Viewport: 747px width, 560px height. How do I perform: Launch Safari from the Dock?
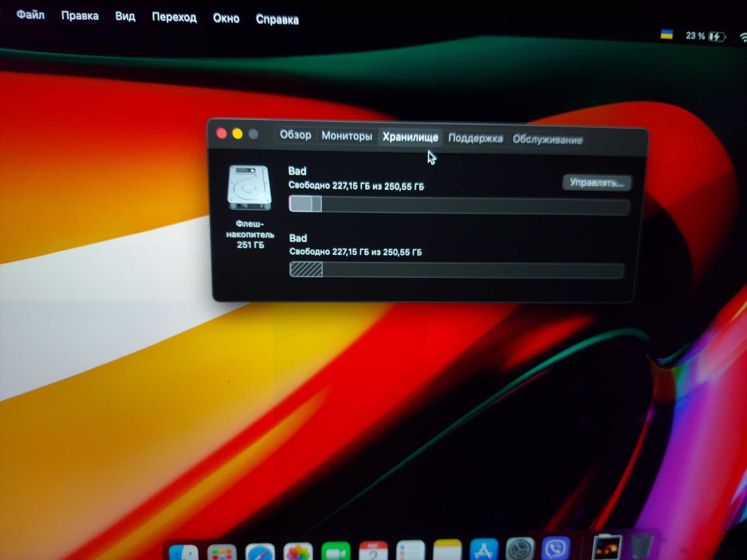(260, 553)
